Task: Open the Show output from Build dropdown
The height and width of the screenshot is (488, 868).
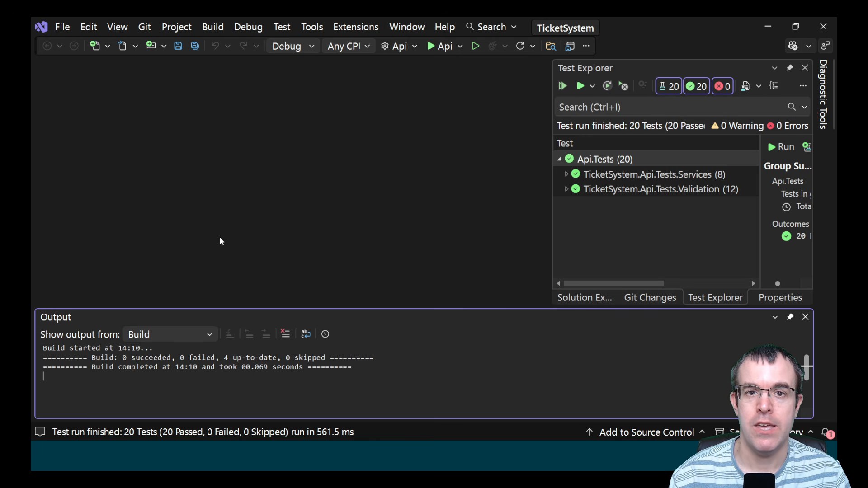Action: coord(170,334)
